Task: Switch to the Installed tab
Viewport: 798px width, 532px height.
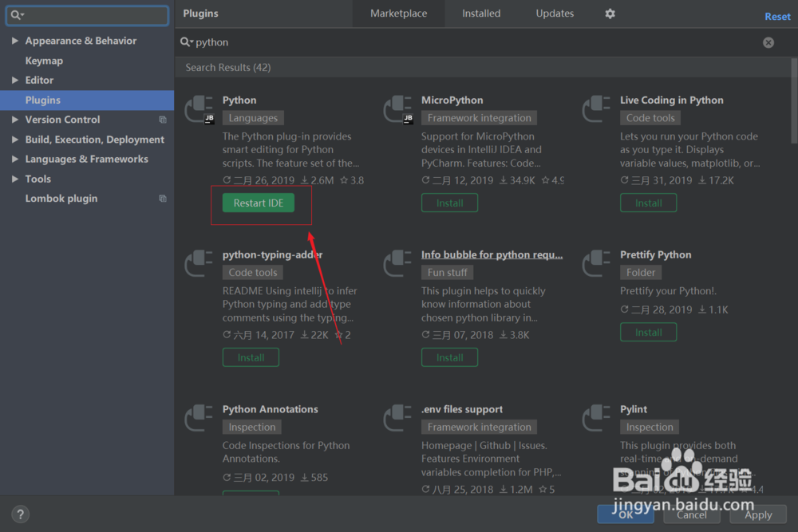Action: click(481, 14)
